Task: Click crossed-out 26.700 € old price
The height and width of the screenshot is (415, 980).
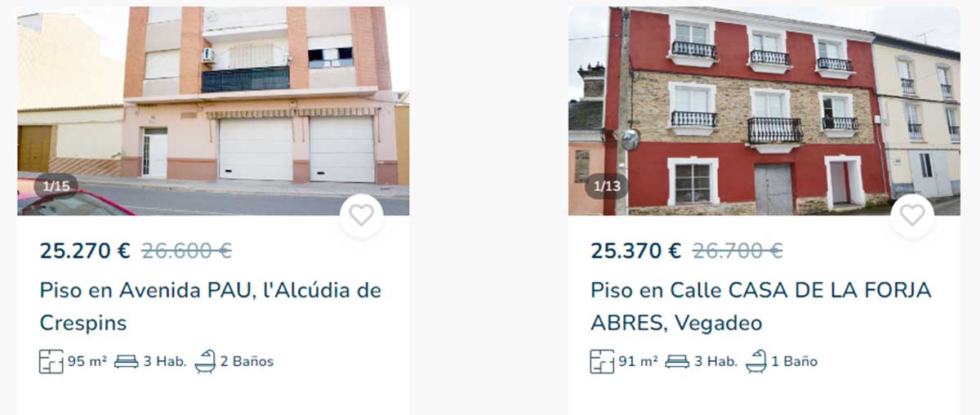Action: coord(737,251)
